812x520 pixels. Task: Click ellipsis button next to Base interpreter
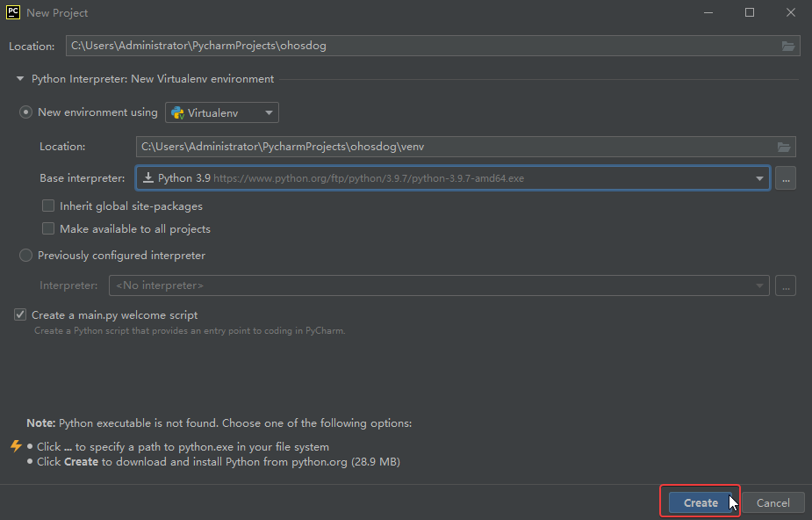[x=786, y=178]
